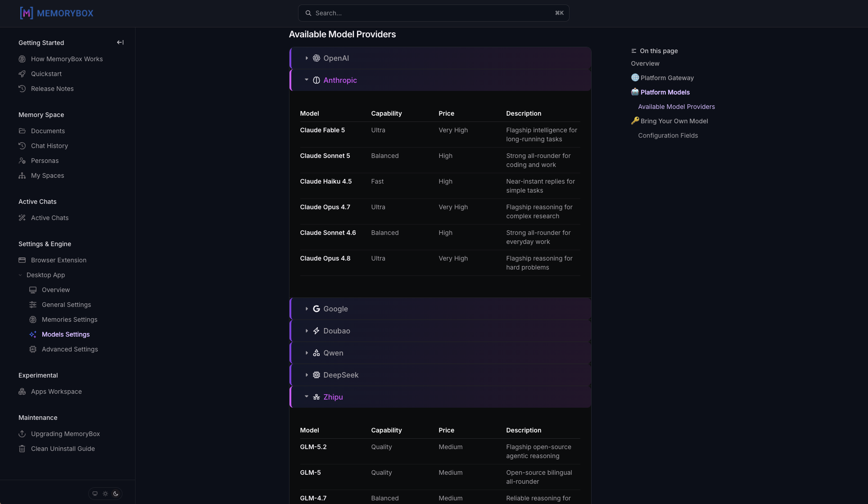Click the Personas icon in sidebar
Screen dimensions: 868x504
coord(22,161)
